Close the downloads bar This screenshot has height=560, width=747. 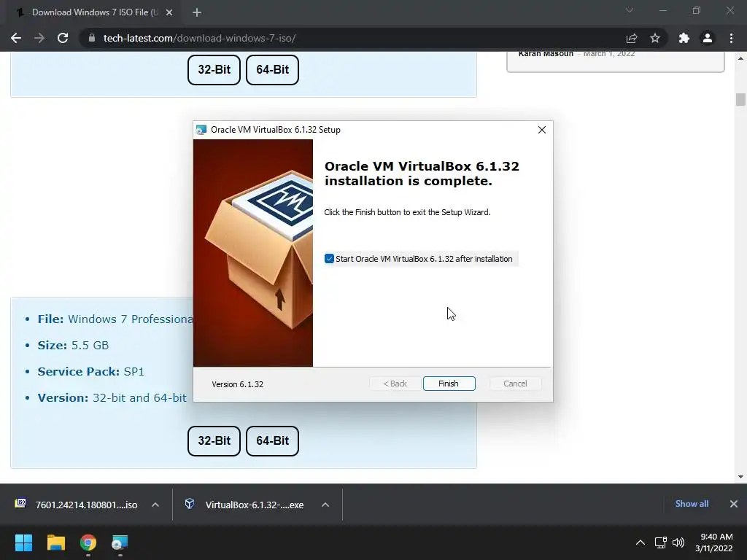click(x=734, y=504)
